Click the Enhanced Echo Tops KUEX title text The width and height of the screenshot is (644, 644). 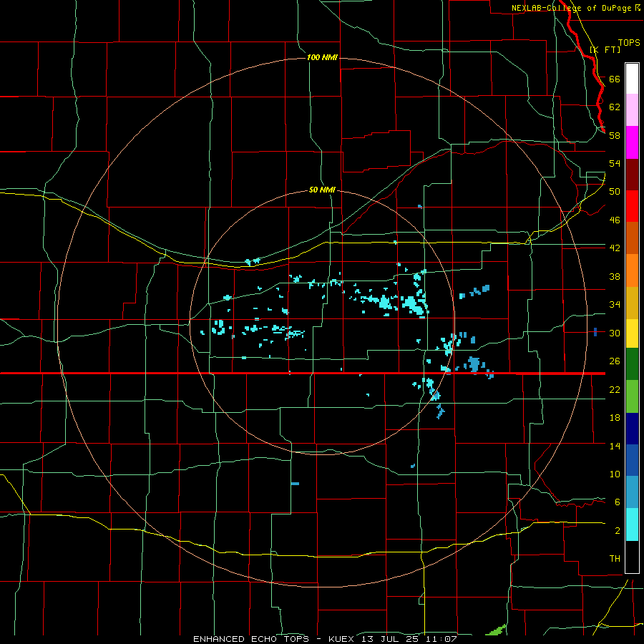pyautogui.click(x=325, y=639)
